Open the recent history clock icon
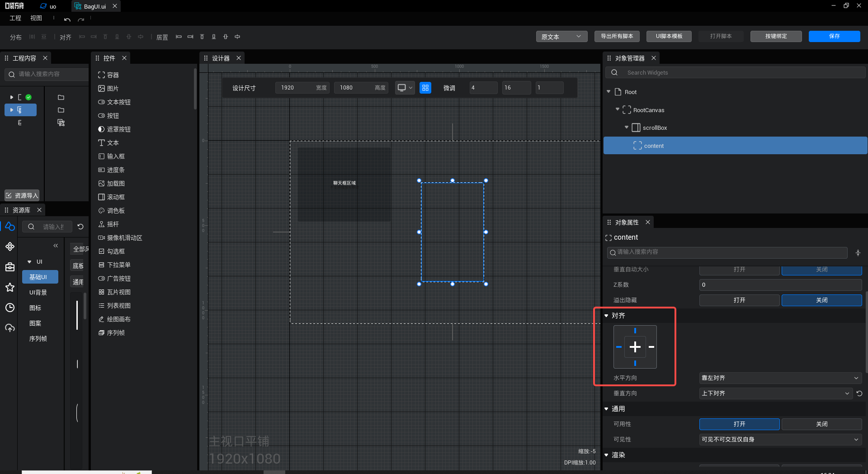 point(10,308)
